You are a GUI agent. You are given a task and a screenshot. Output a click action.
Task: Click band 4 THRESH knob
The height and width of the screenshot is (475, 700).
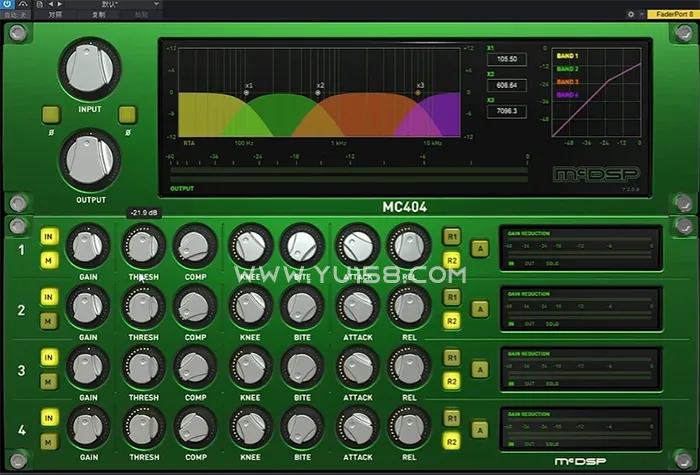(143, 428)
